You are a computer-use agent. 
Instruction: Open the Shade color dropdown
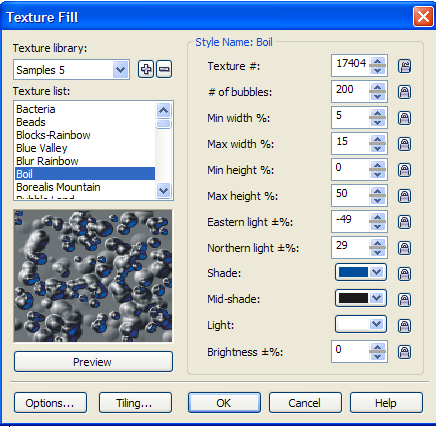click(x=361, y=272)
